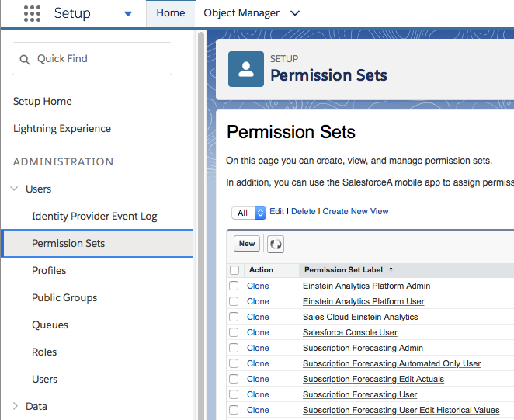The height and width of the screenshot is (420, 514).
Task: Select Profiles in the sidebar tree
Action: (49, 270)
